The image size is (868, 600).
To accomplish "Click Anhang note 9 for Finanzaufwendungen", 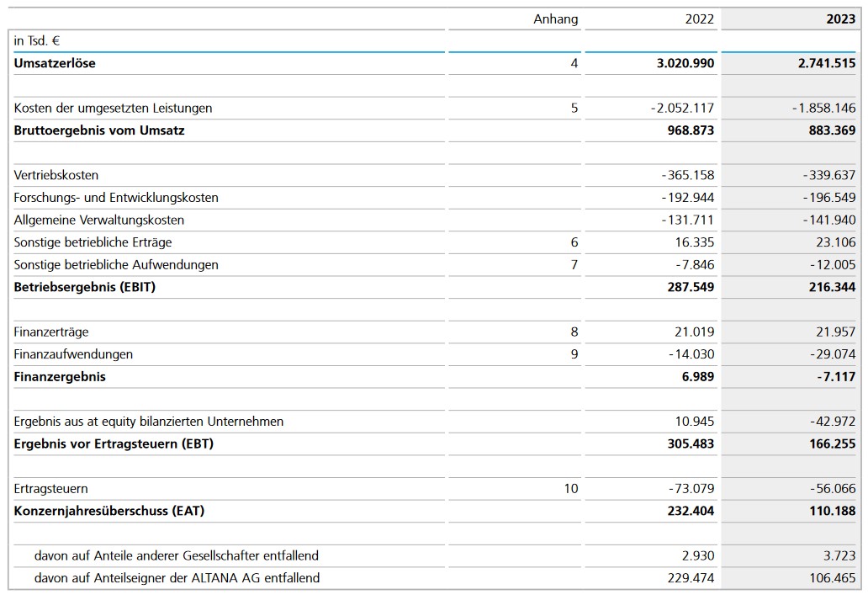I will point(574,354).
